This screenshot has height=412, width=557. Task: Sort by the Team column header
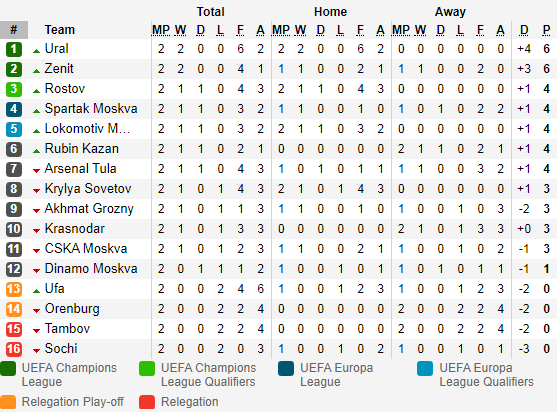(x=60, y=30)
